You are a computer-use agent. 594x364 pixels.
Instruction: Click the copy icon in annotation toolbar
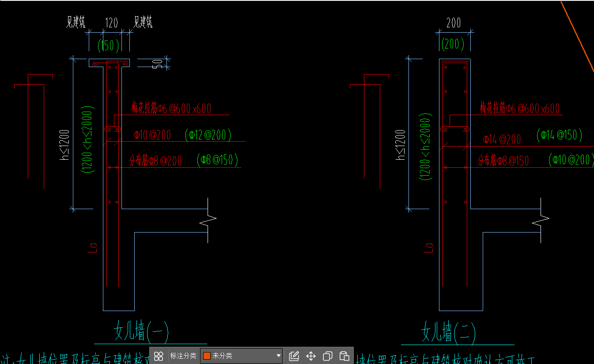[328, 356]
